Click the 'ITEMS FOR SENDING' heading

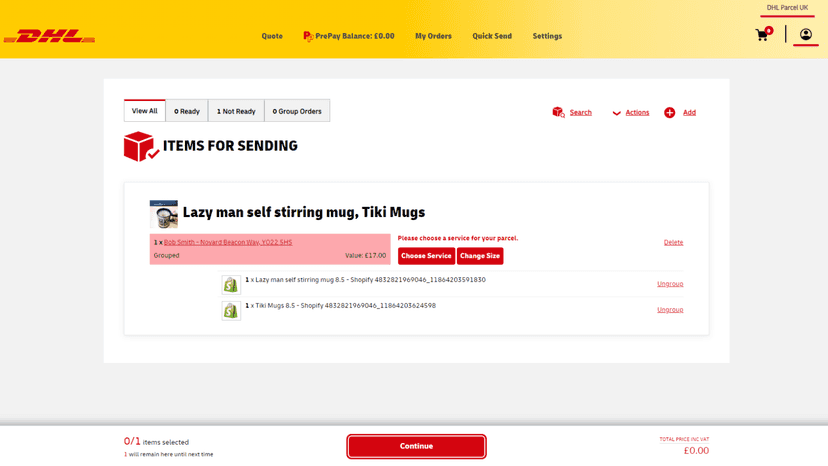[230, 146]
